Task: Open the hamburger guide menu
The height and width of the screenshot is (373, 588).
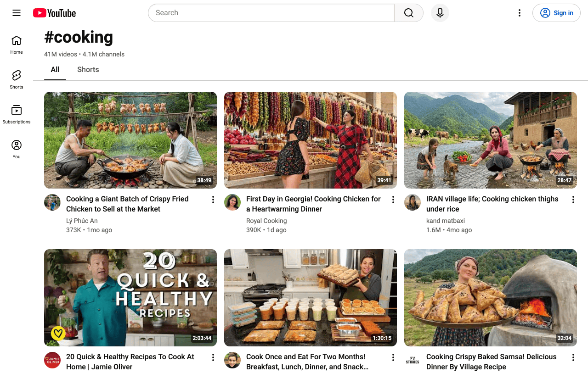Action: point(17,13)
